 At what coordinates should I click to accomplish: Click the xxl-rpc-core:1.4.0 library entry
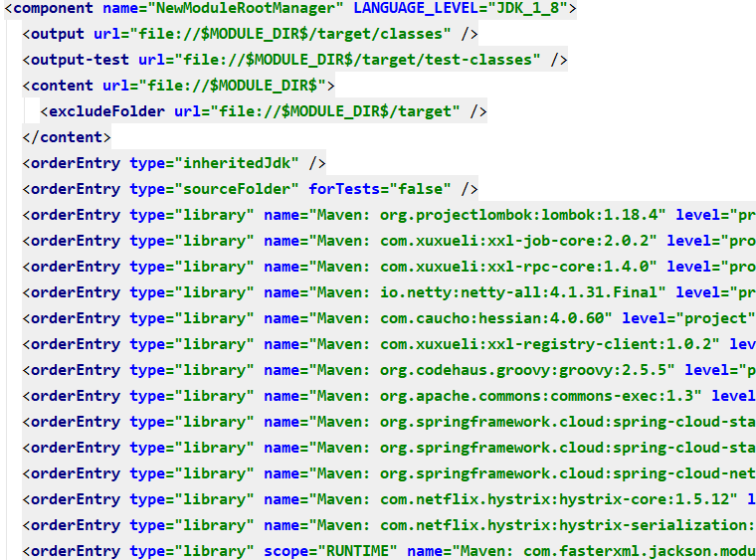[389, 267]
